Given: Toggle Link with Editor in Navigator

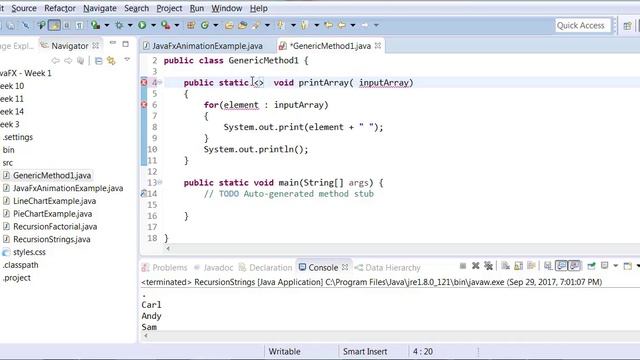Looking at the screenshot, I should pos(111,61).
